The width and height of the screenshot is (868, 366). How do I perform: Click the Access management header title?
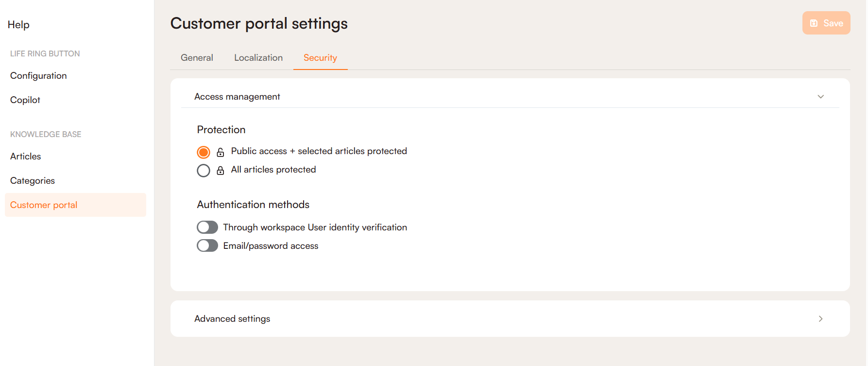[x=237, y=97]
